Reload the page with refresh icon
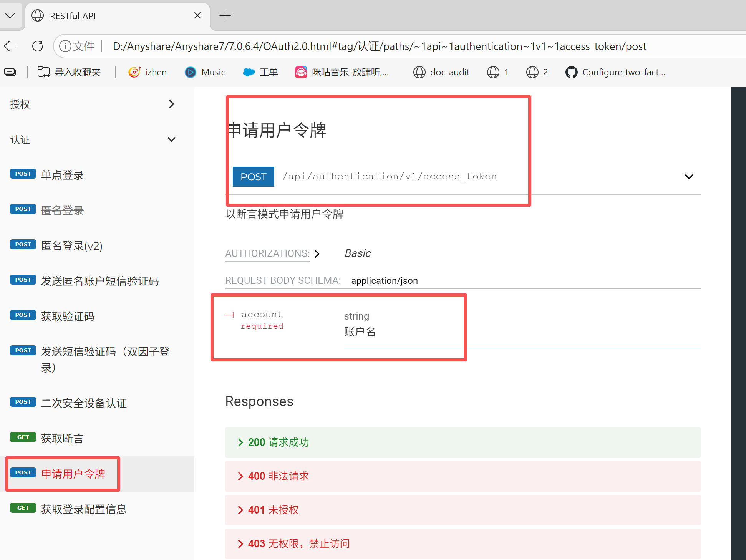This screenshot has height=560, width=746. pos(38,46)
